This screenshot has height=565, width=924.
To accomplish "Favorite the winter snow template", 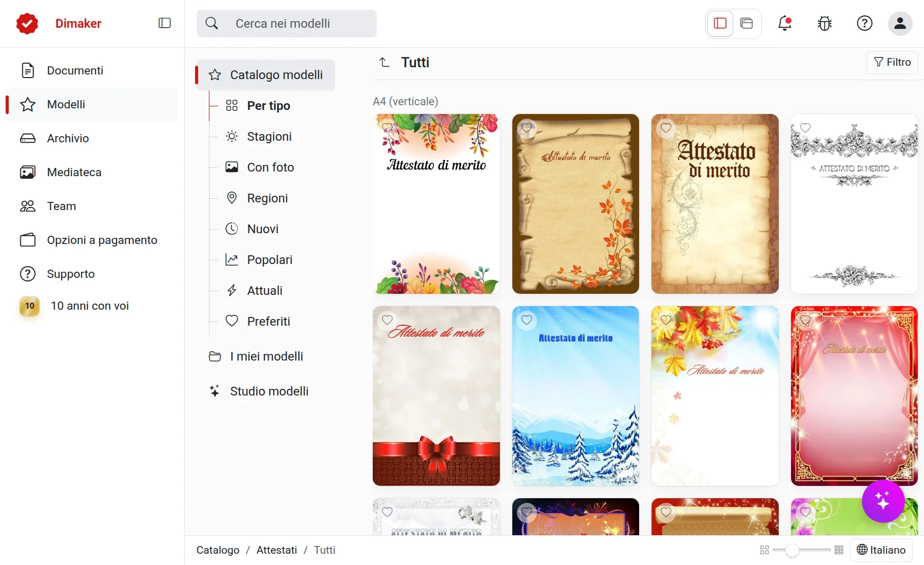I will 527,320.
